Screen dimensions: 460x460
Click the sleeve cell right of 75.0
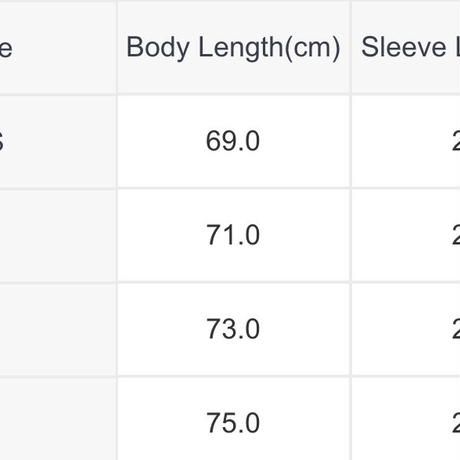[x=406, y=419]
